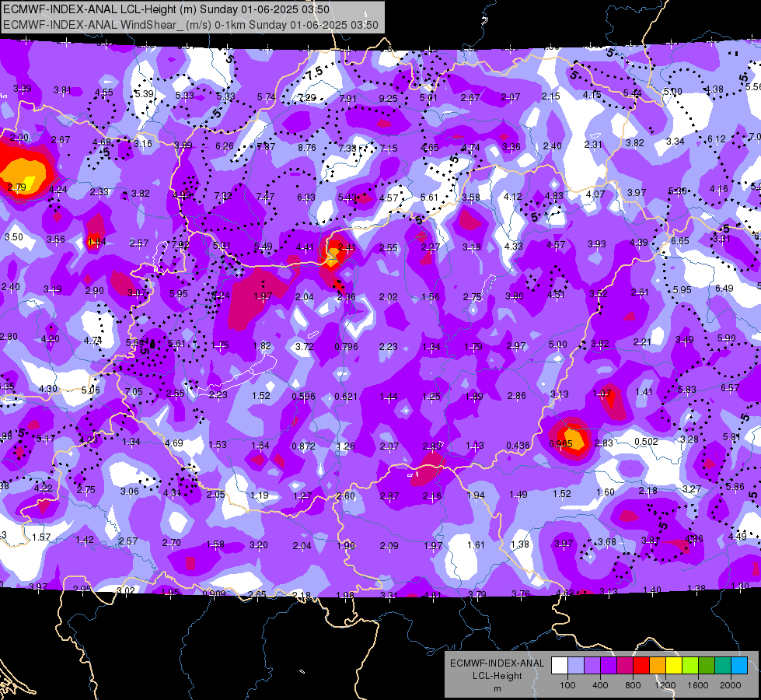Image resolution: width=761 pixels, height=700 pixels.
Task: Select the WindShear 0-1km title line
Action: pos(190,25)
